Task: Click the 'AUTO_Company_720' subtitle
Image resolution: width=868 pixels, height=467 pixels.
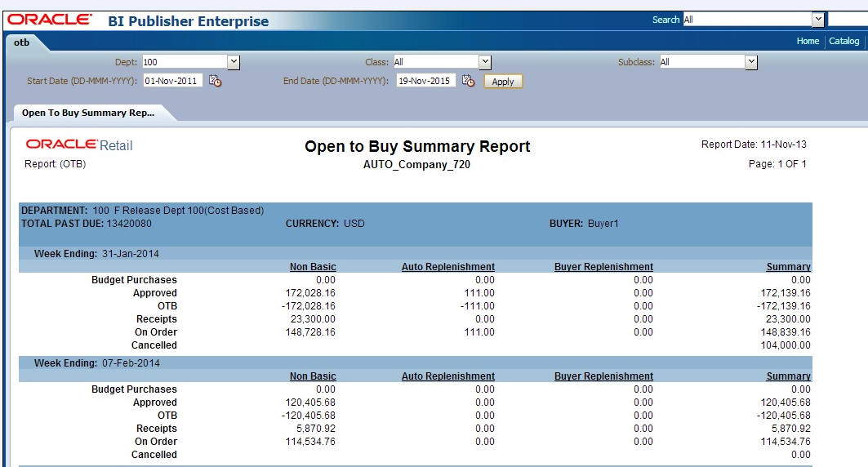Action: pos(416,164)
